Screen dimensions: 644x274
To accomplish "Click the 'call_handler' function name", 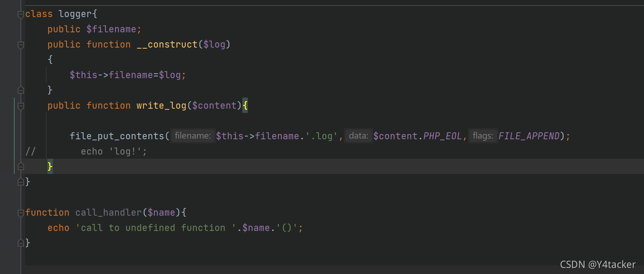I will click(x=109, y=213).
